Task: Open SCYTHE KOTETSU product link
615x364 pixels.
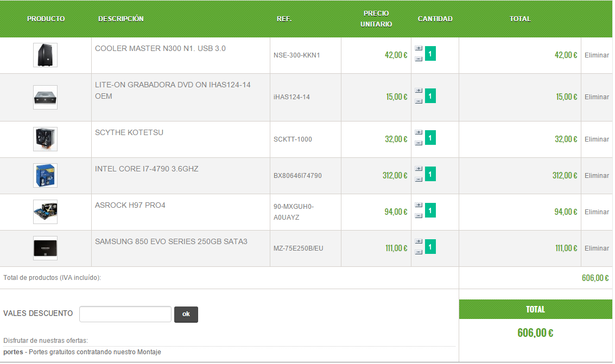Action: pyautogui.click(x=129, y=132)
